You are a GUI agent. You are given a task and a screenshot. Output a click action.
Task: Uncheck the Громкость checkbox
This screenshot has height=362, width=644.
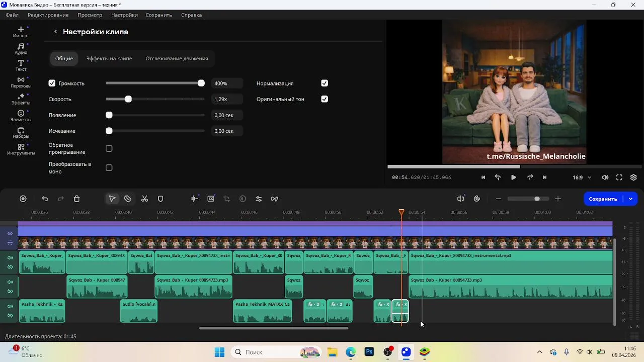point(52,83)
